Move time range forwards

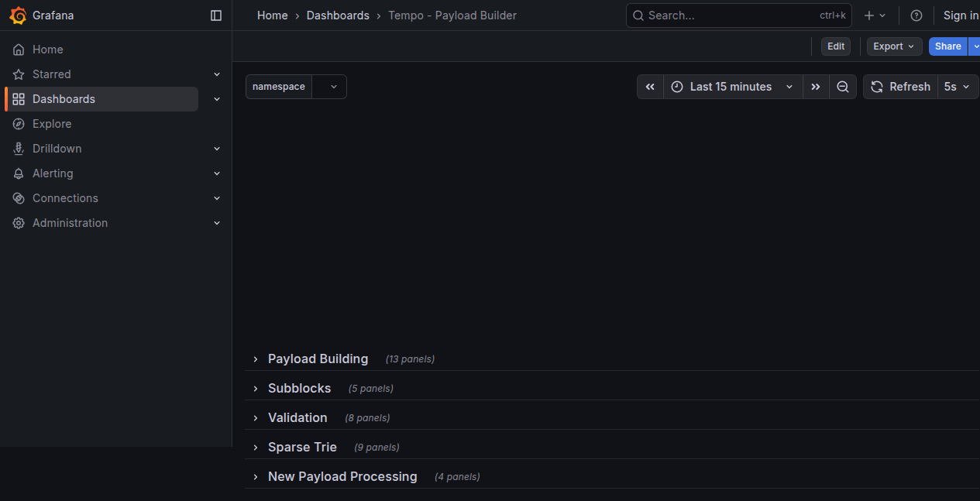816,87
